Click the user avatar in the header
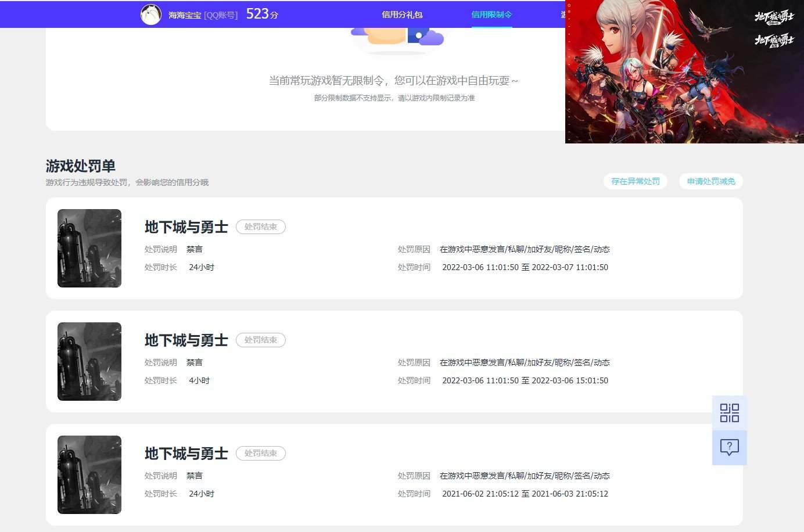The image size is (804, 532). click(151, 14)
